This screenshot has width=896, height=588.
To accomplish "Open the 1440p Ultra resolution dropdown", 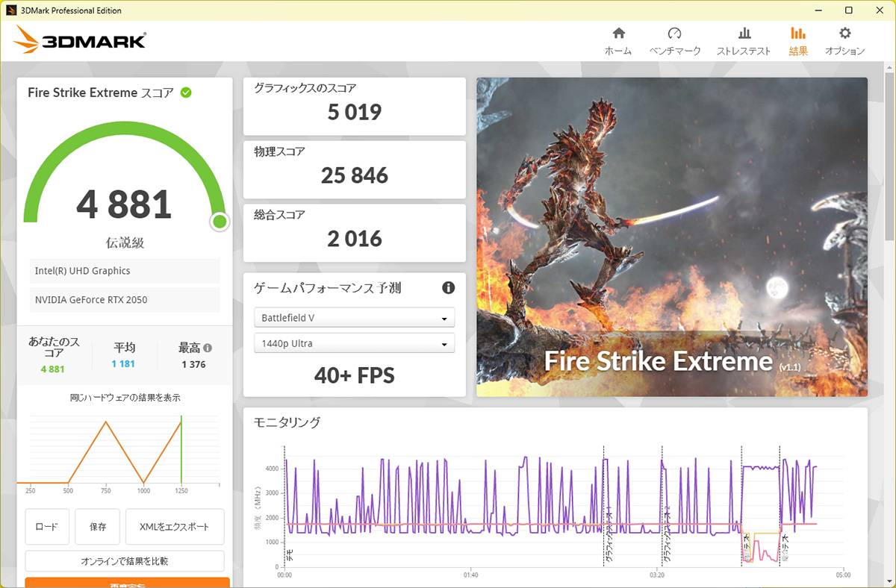I will point(354,344).
